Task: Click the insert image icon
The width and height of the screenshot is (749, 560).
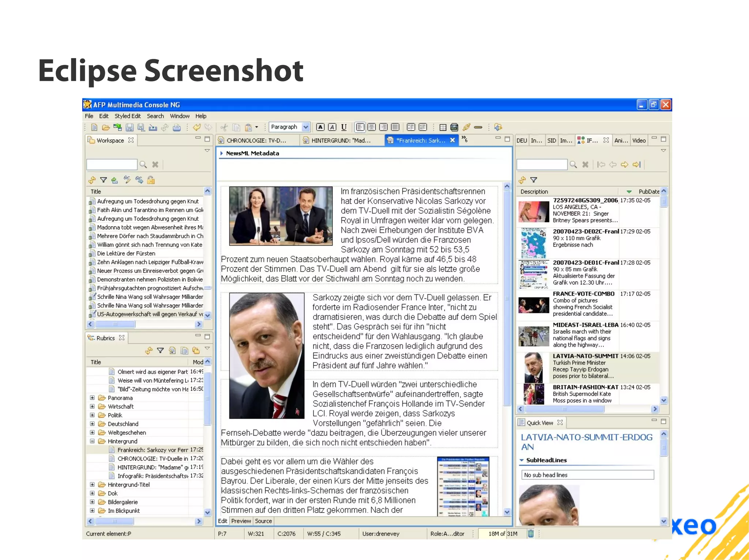Action: click(454, 127)
